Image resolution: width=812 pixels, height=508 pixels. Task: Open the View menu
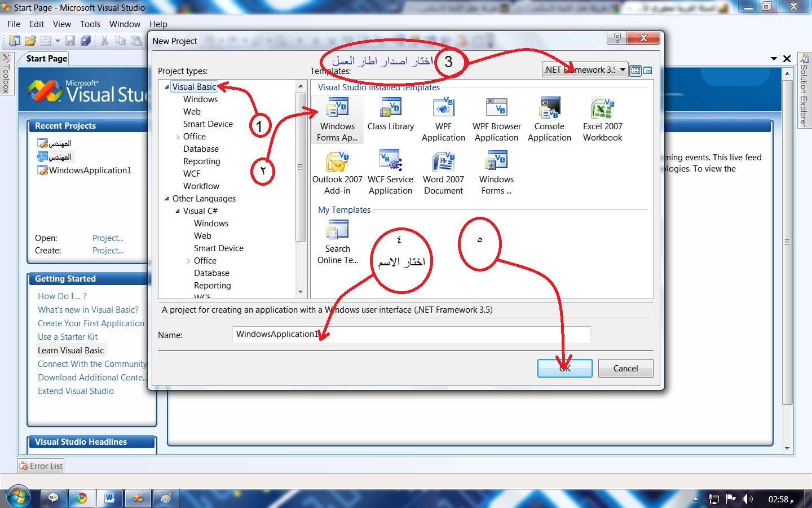pyautogui.click(x=62, y=24)
